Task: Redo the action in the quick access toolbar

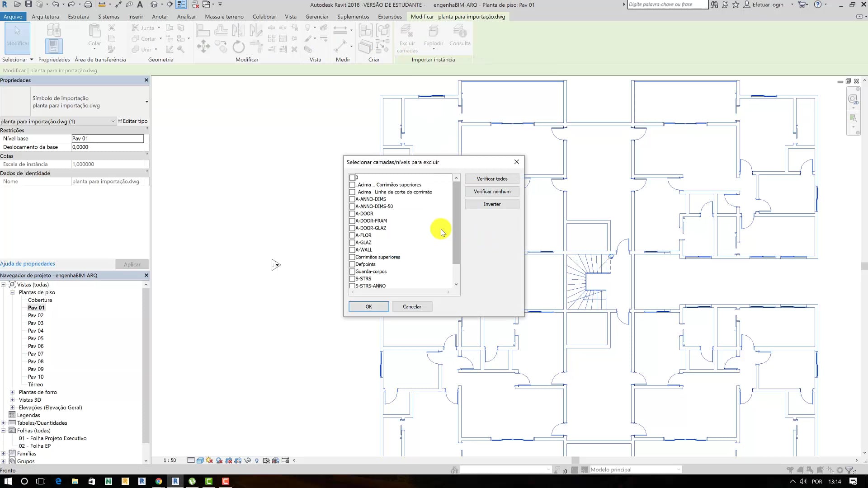Action: click(71, 5)
